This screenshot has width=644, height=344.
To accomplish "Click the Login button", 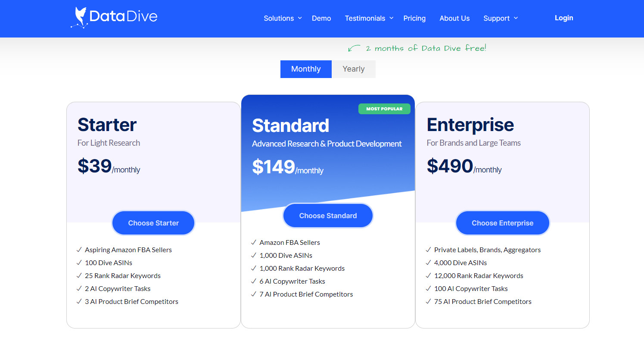I will click(564, 18).
